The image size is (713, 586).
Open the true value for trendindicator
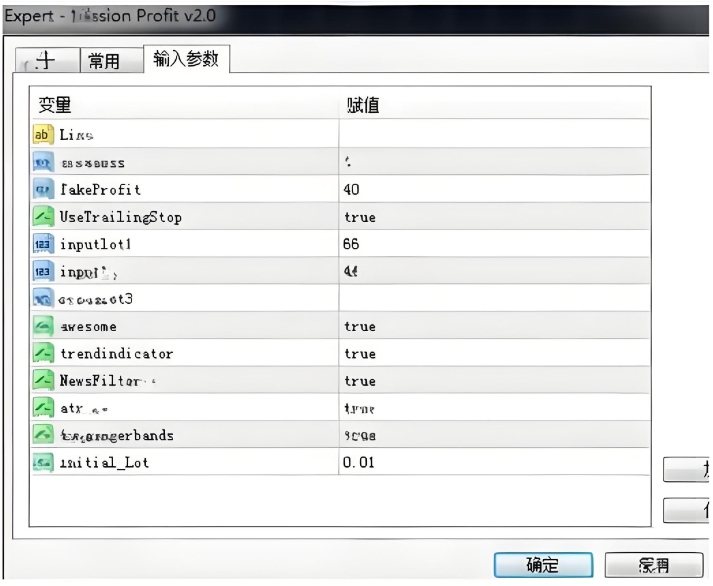click(359, 354)
